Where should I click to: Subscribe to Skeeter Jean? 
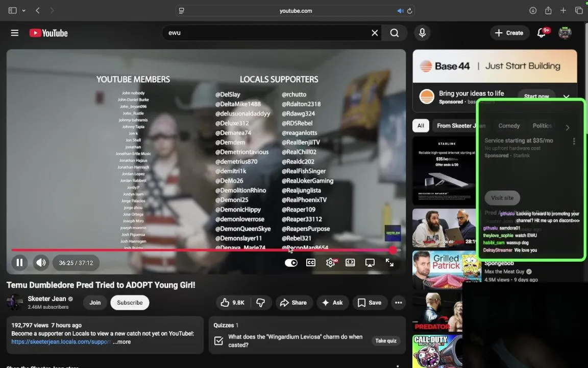pos(129,303)
